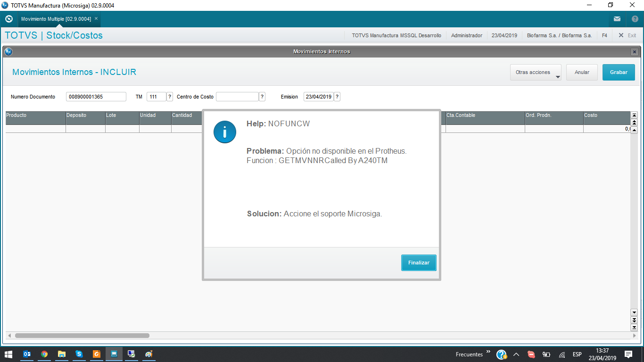Click the Movimientos Internos window menu icon

[8, 51]
